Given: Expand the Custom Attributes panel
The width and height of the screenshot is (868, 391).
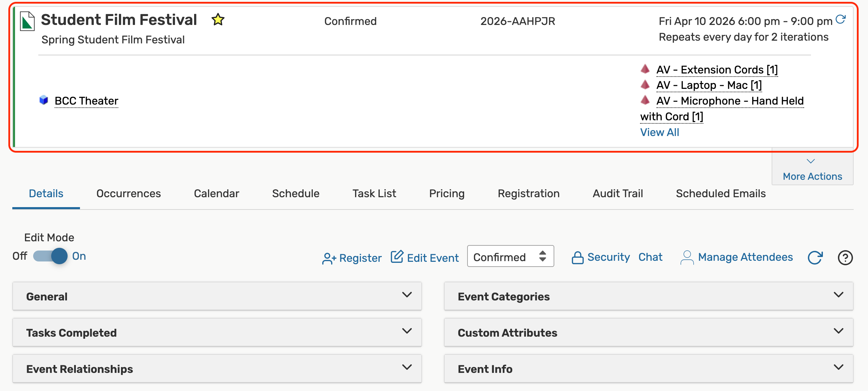Looking at the screenshot, I should coord(648,332).
